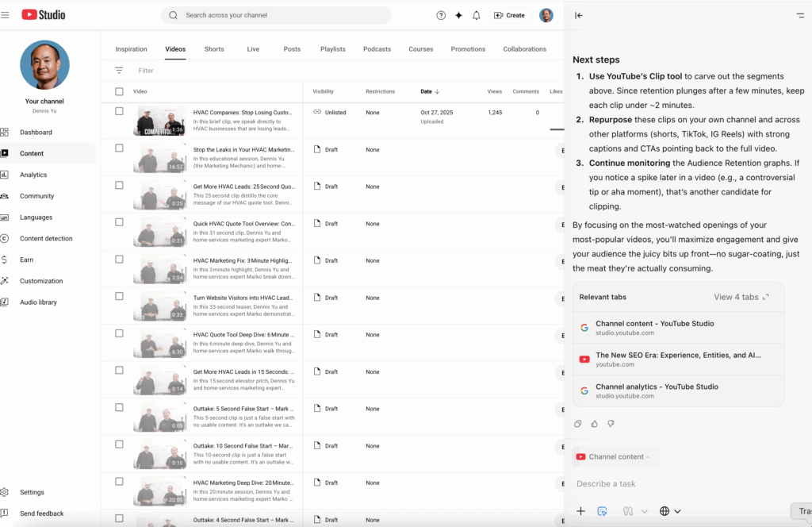
Task: Copy the assistant response
Action: click(x=578, y=424)
